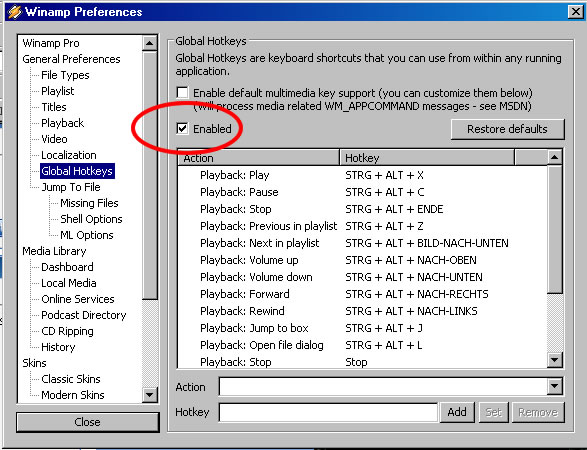
Task: Select Playback: Jump to box row
Action: [362, 328]
